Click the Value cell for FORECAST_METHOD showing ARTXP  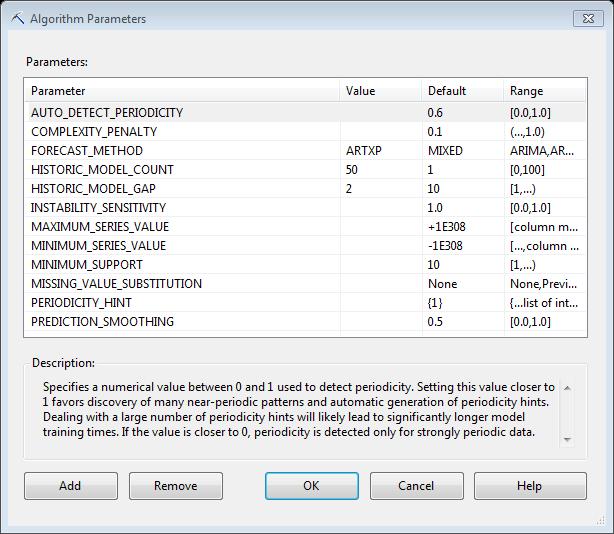pyautogui.click(x=381, y=151)
